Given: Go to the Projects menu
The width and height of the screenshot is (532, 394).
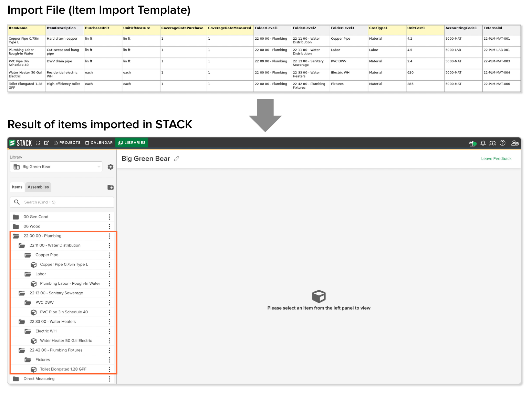Looking at the screenshot, I should point(67,143).
